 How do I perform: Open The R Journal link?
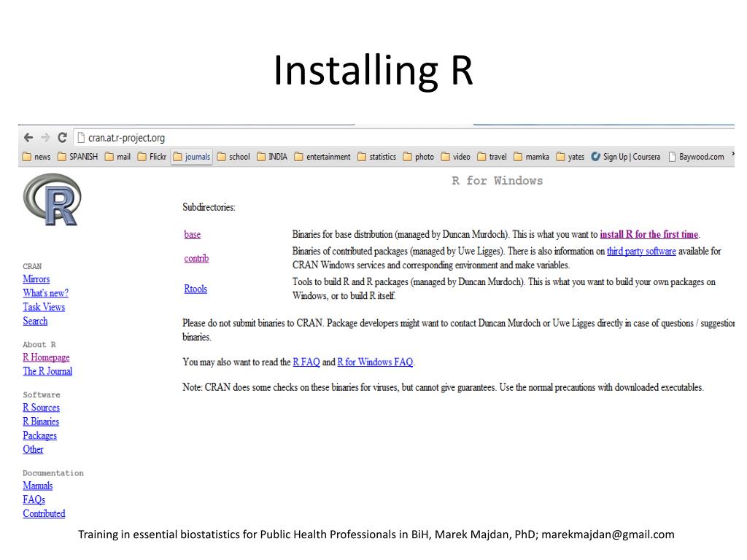(47, 371)
